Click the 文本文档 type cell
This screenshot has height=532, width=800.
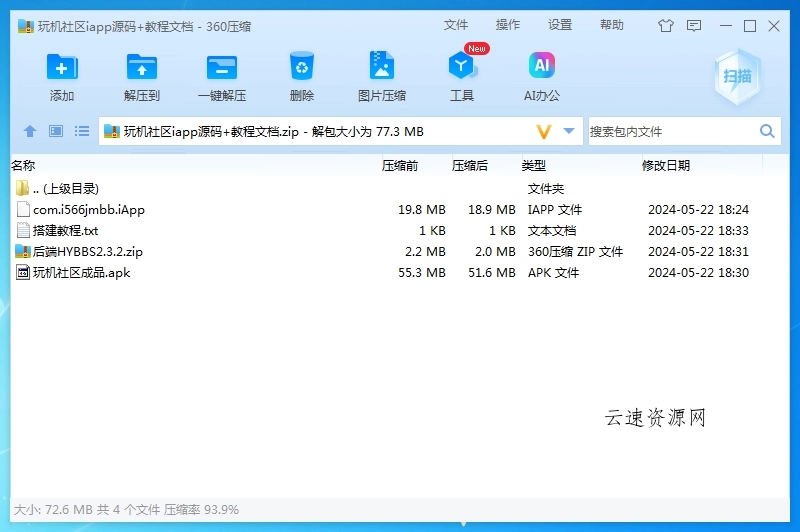point(552,231)
